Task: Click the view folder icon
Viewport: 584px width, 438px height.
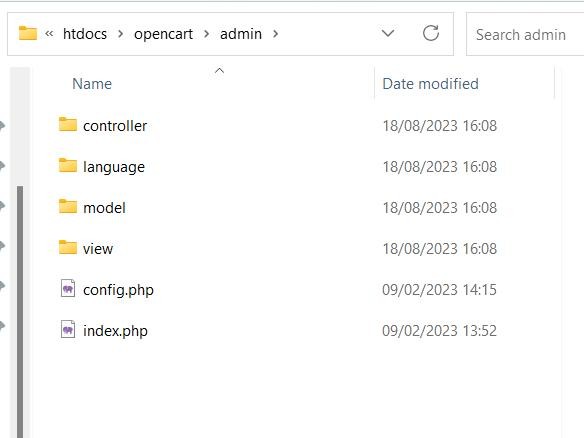Action: coord(68,247)
